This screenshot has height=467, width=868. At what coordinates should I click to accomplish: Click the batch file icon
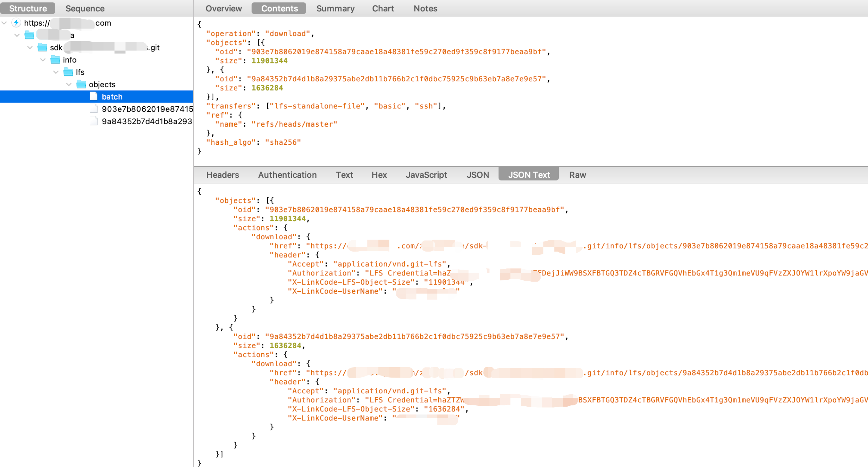click(x=94, y=97)
